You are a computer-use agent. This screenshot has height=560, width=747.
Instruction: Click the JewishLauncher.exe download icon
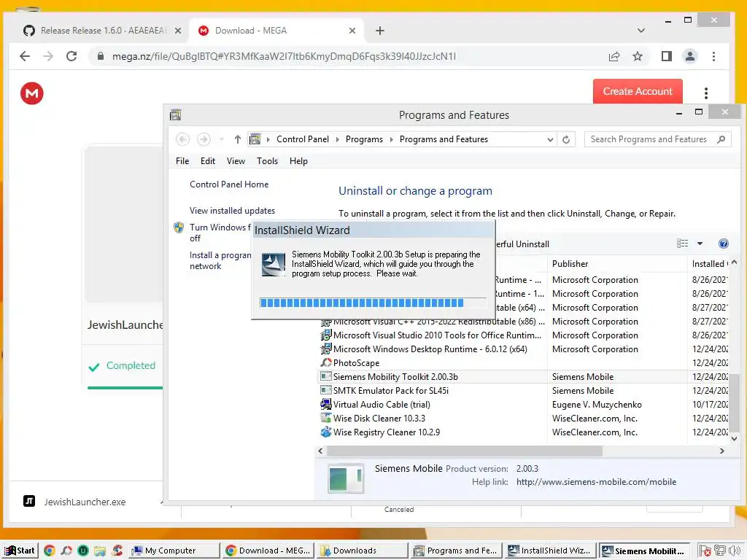pos(29,501)
